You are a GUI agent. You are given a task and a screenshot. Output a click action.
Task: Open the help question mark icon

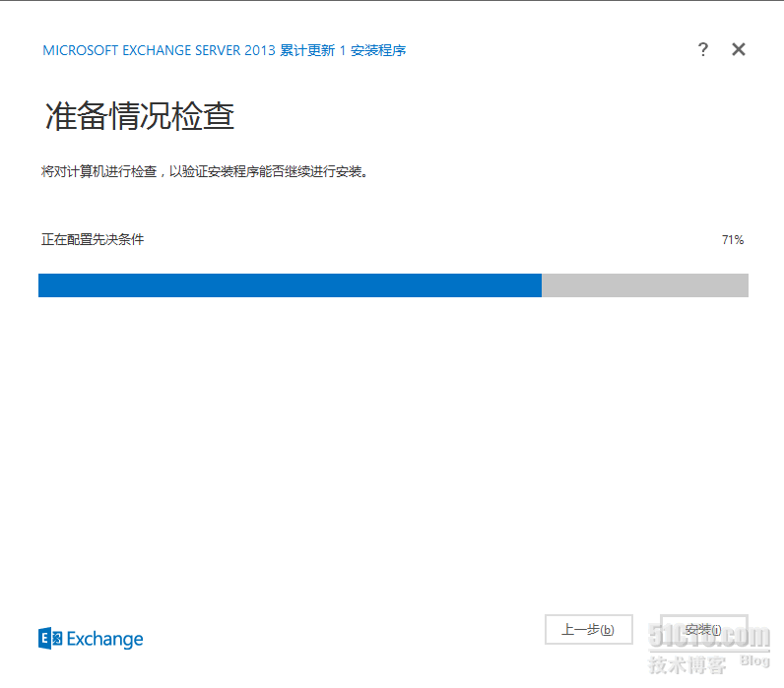pos(702,49)
